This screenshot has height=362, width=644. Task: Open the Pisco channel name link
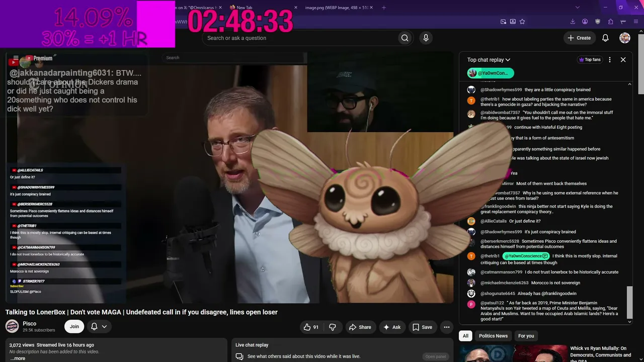pos(29,324)
